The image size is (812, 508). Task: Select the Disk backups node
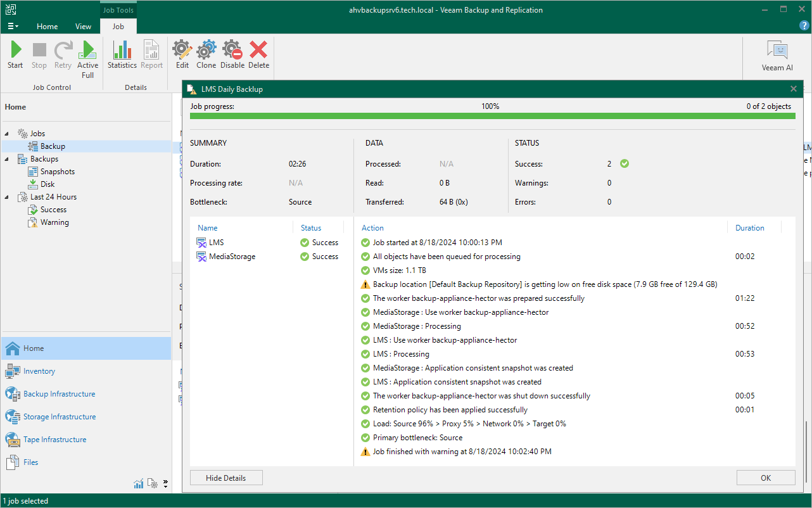coord(48,184)
